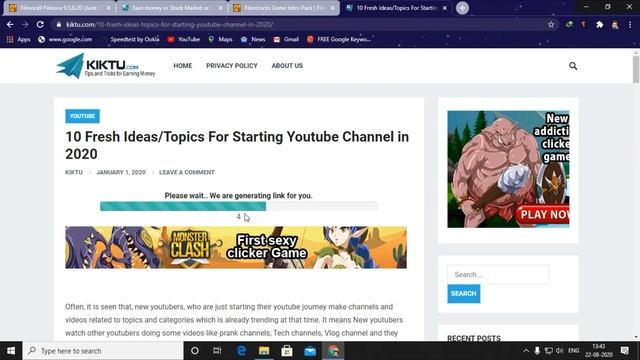Click the YOUTUBE category tag

[82, 116]
